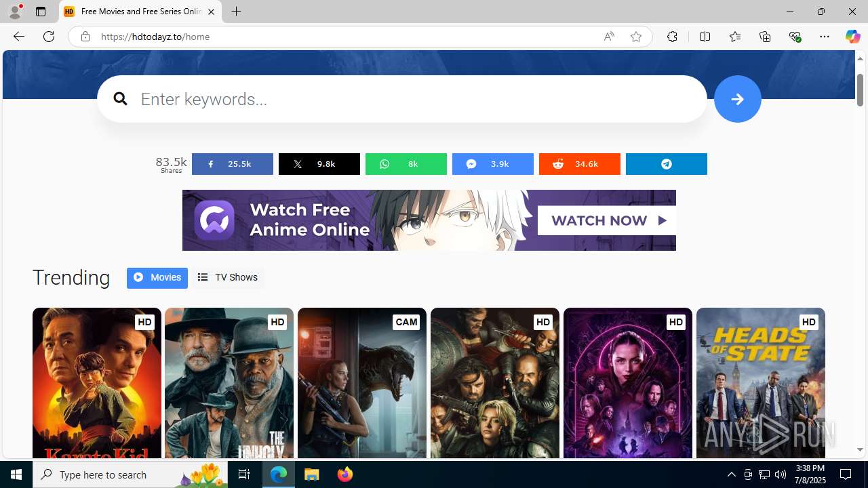Image resolution: width=868 pixels, height=488 pixels.
Task: Open browser Extensions icon
Action: (x=672, y=37)
